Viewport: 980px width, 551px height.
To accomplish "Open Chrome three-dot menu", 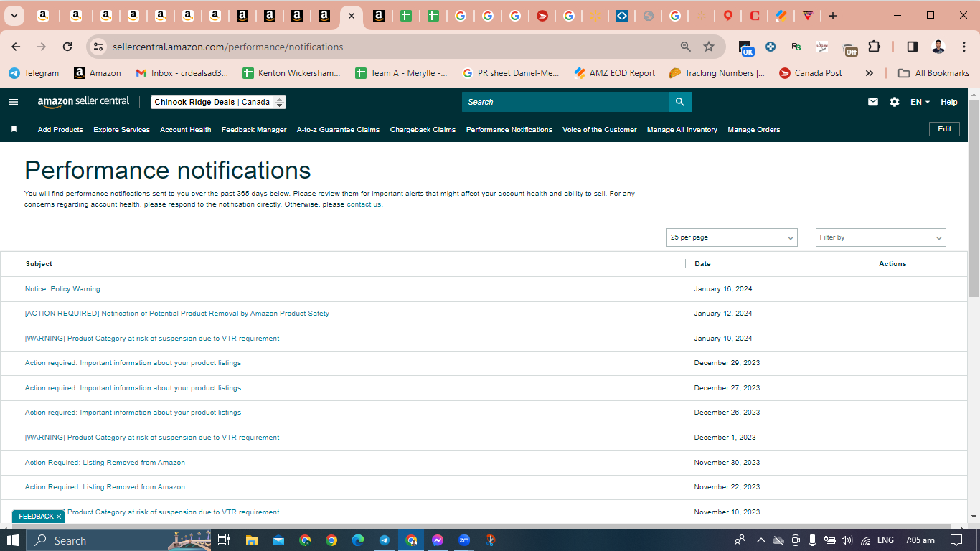I will point(964,47).
